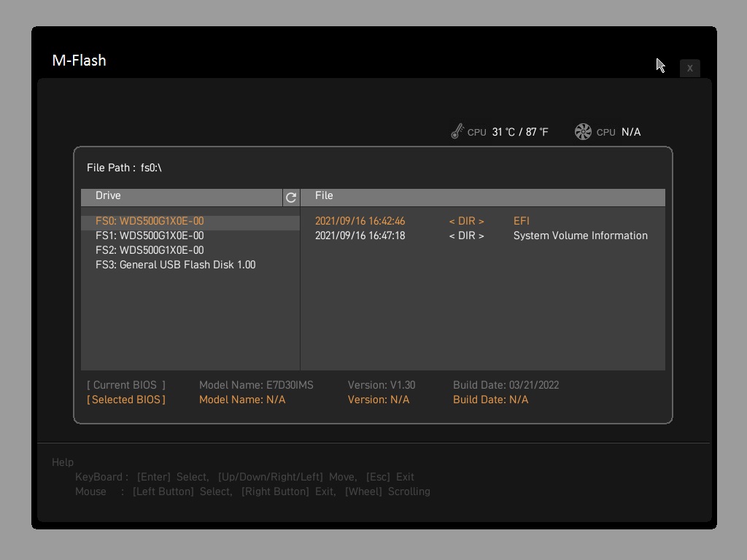This screenshot has width=747, height=560.
Task: Close the M-Flash window with X
Action: pyautogui.click(x=689, y=68)
